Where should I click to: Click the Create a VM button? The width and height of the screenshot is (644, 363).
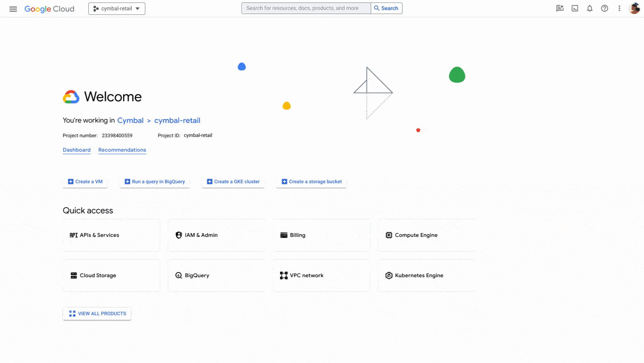tap(85, 181)
